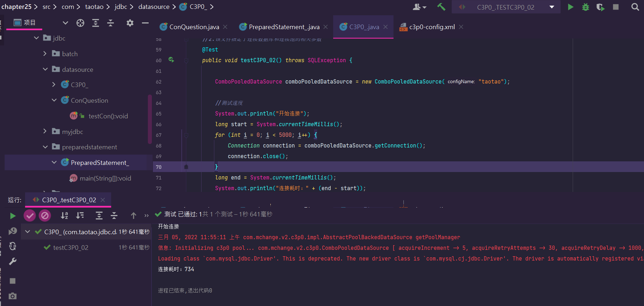This screenshot has height=306, width=644.
Task: Expand the C3P0_ class node
Action: pos(54,84)
